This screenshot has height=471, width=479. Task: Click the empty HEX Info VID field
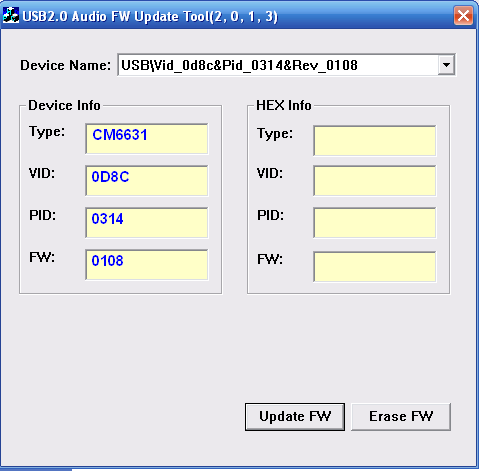click(x=375, y=181)
